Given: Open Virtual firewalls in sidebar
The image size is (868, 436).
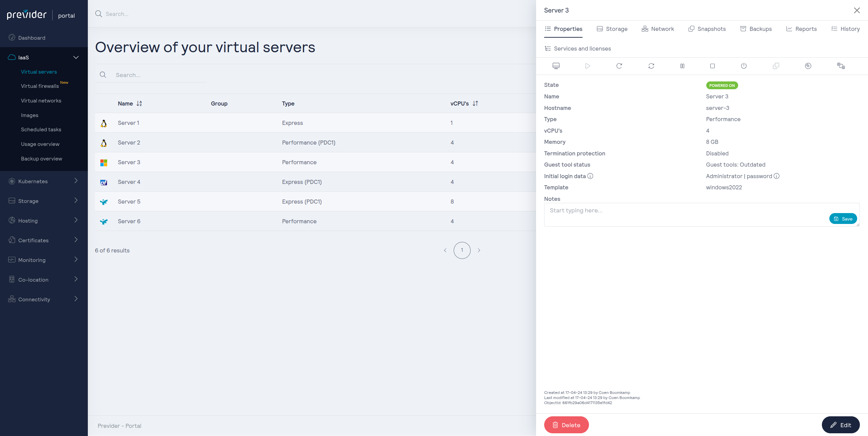Looking at the screenshot, I should pos(40,86).
